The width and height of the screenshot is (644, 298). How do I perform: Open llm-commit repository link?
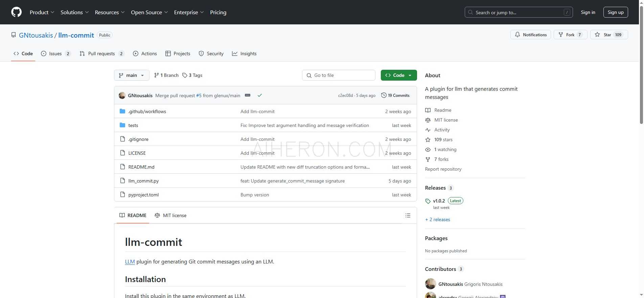(x=76, y=35)
